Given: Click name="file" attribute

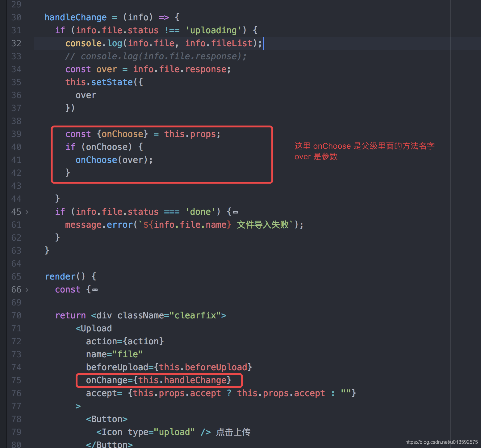Looking at the screenshot, I should click(x=114, y=354).
